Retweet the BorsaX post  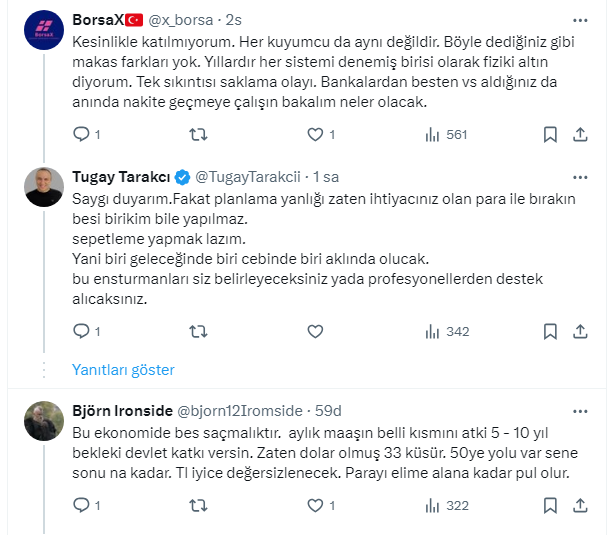[198, 135]
